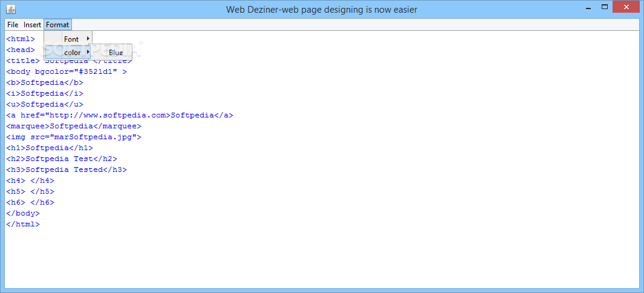Select the color submenu entry
Image resolution: width=644 pixels, height=293 pixels.
point(68,53)
